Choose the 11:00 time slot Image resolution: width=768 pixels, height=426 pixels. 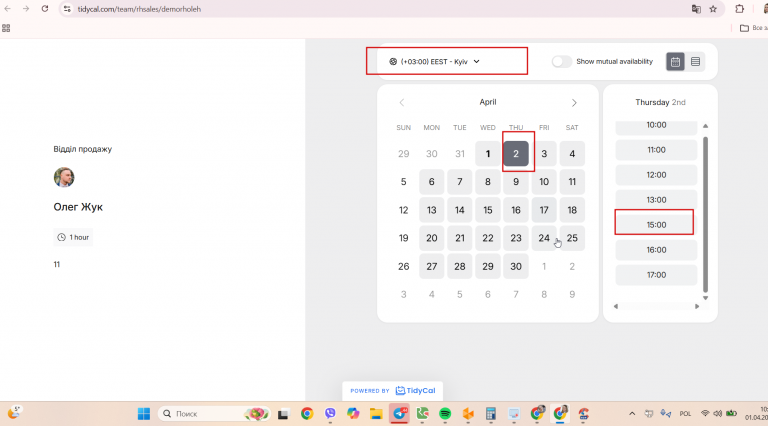pos(656,150)
